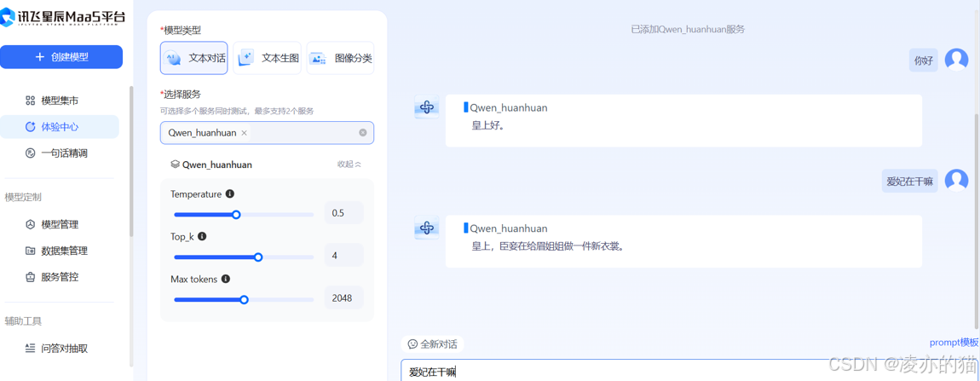Select the 文本对话 model type
The height and width of the screenshot is (381, 980).
[x=193, y=58]
